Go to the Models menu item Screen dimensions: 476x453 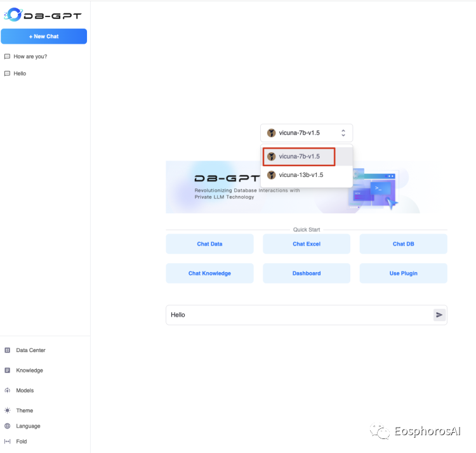click(x=25, y=390)
